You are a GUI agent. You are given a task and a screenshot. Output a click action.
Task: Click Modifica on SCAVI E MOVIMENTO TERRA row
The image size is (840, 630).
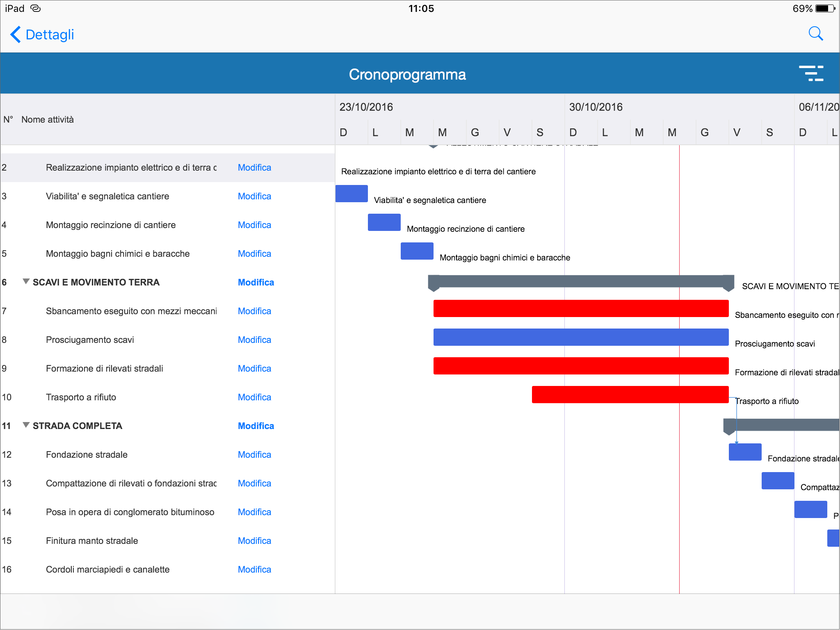[256, 283]
